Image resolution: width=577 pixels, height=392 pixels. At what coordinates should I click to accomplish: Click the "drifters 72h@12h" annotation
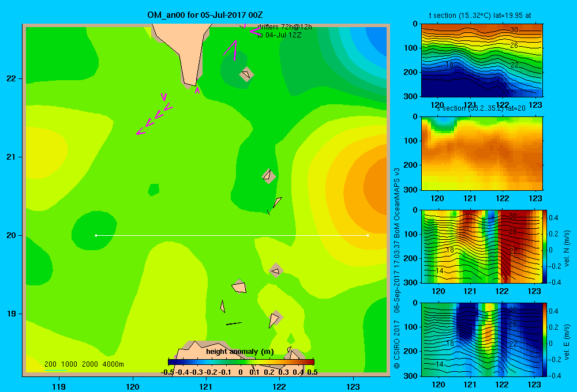click(x=284, y=27)
